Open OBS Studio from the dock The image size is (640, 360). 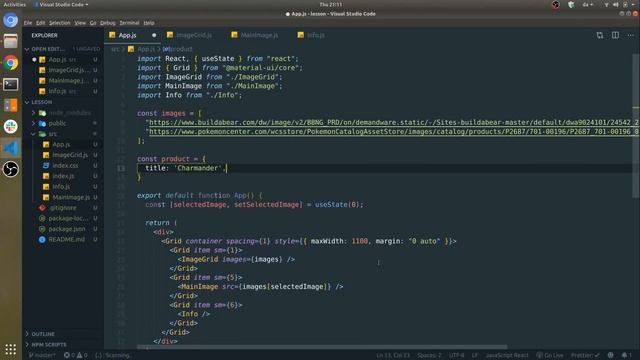pos(11,169)
